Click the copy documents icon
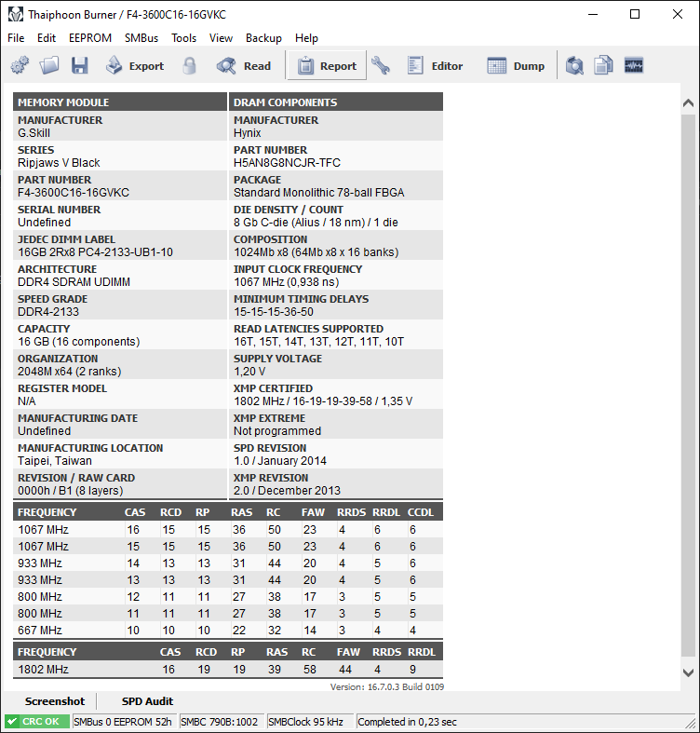Image resolution: width=700 pixels, height=733 pixels. (603, 65)
